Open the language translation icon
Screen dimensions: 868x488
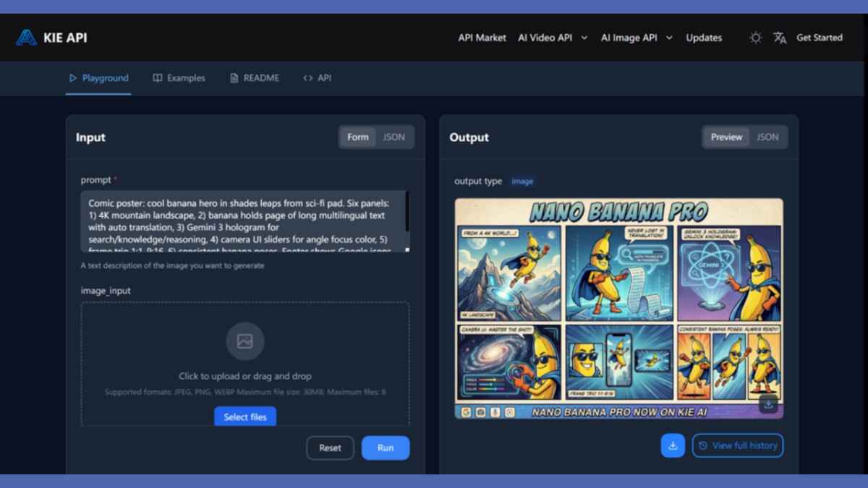click(779, 38)
